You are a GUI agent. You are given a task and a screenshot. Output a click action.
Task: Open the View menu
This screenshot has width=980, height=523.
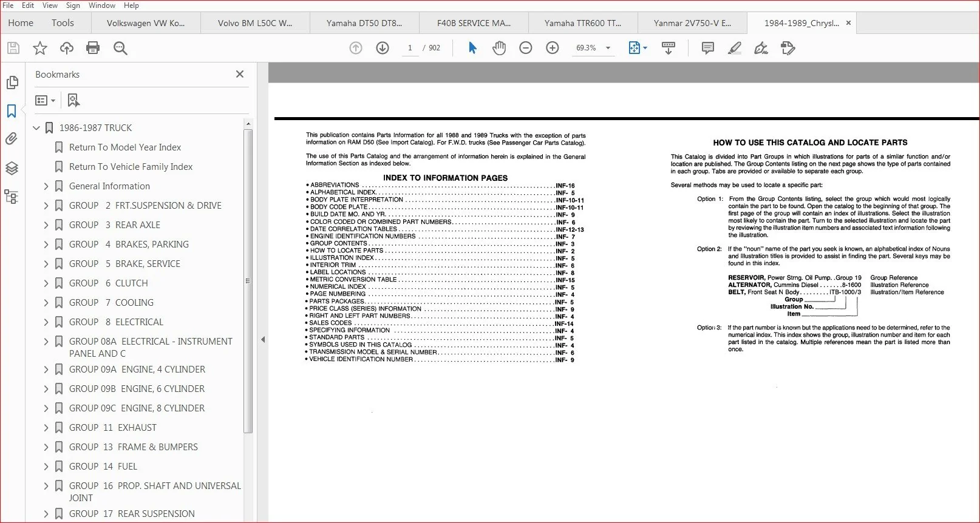pyautogui.click(x=50, y=5)
